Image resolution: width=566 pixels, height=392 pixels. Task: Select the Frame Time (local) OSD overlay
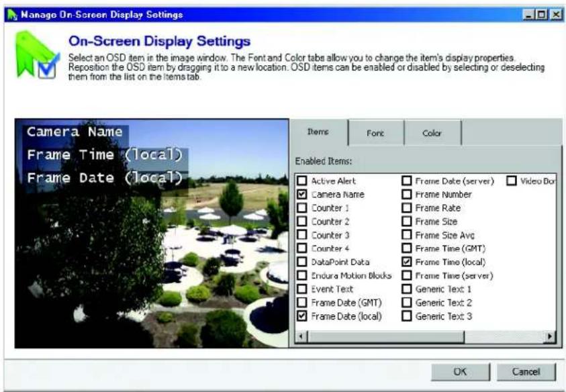[105, 155]
